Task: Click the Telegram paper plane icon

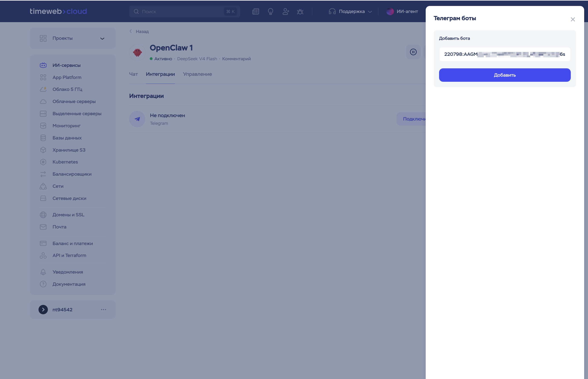Action: point(137,119)
